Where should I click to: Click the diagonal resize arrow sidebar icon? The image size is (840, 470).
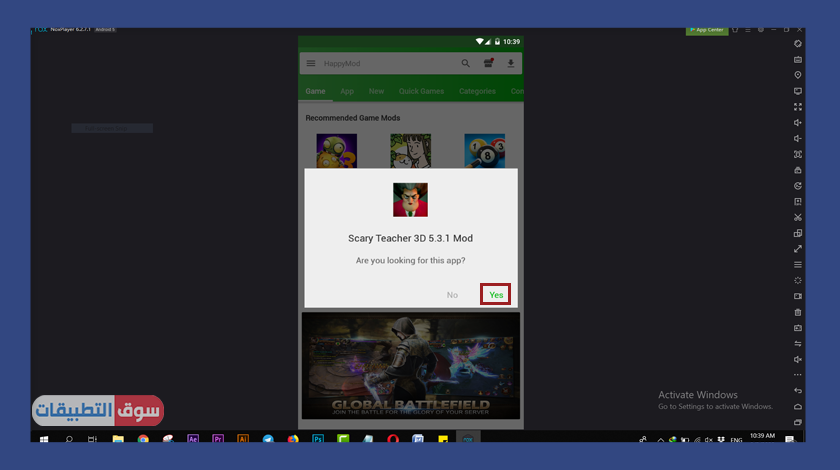pyautogui.click(x=798, y=249)
